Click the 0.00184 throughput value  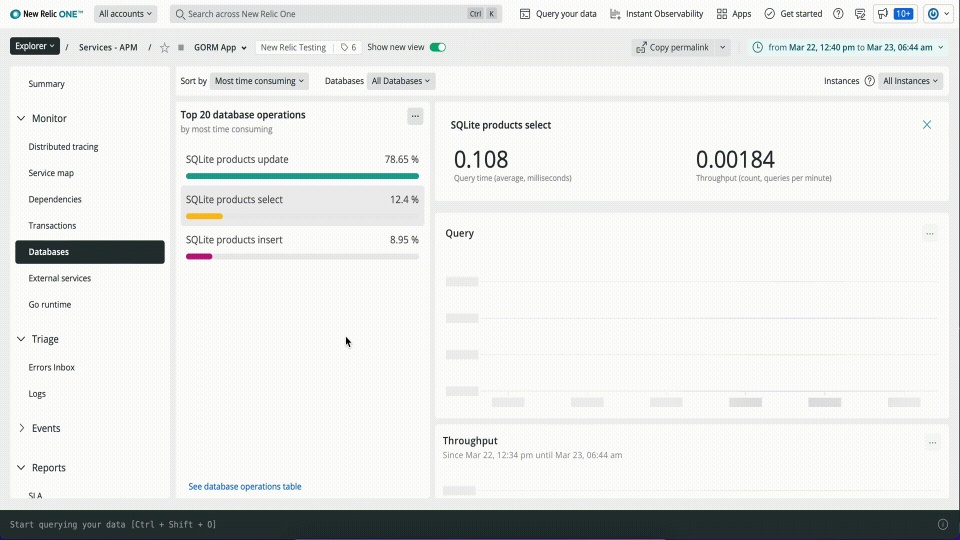tap(735, 160)
